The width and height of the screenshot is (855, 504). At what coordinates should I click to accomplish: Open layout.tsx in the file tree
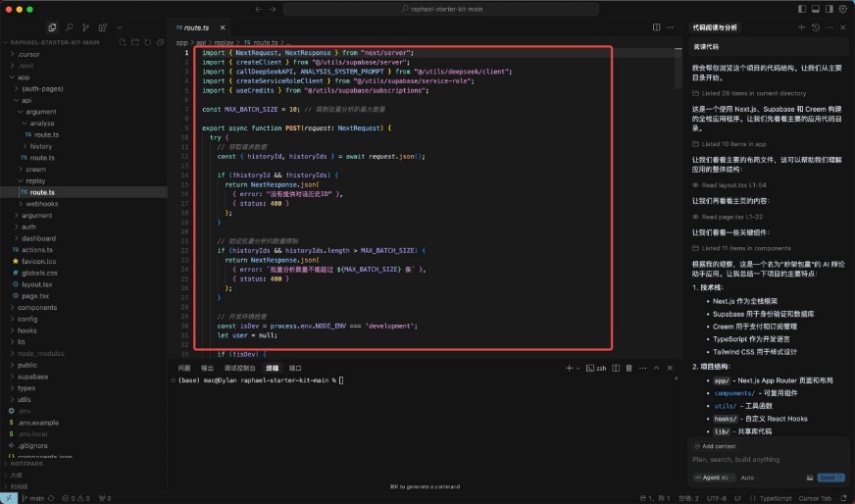[x=37, y=284]
